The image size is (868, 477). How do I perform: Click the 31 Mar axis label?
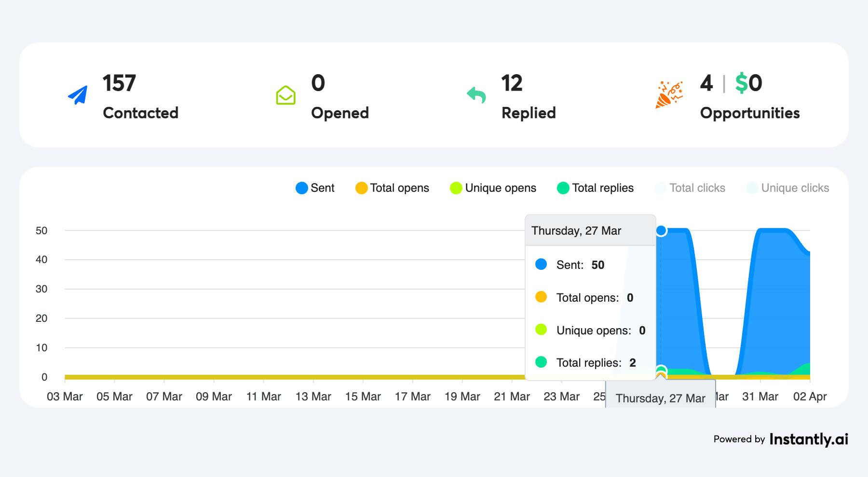[760, 397]
